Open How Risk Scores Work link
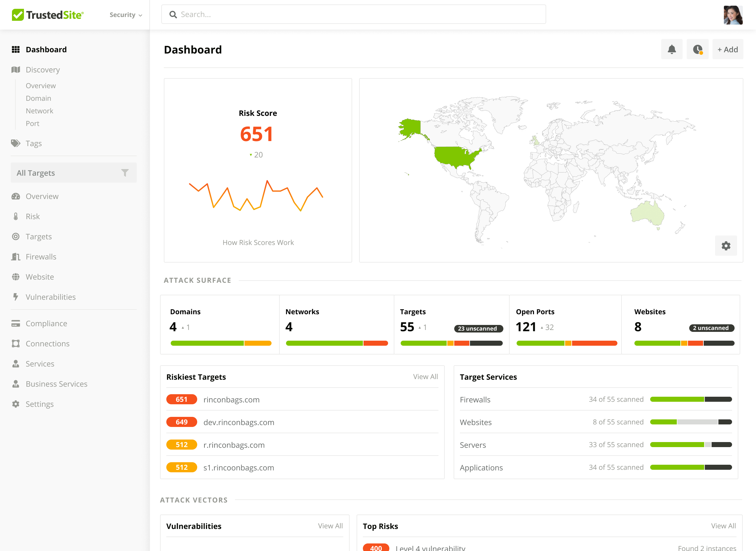 (258, 242)
